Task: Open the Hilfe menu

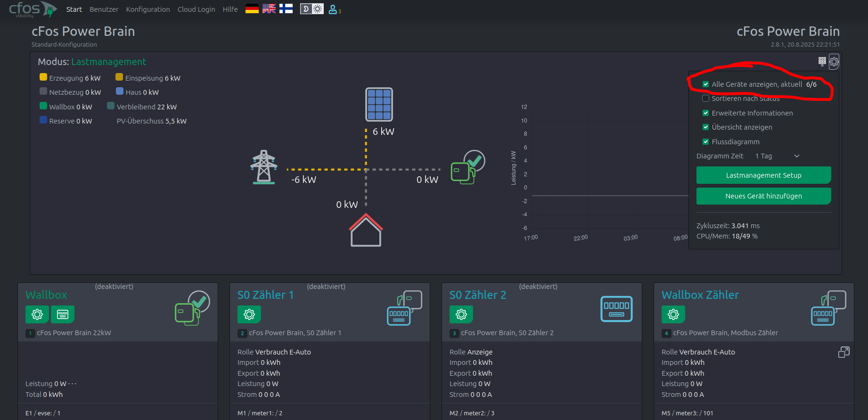Action: 230,9
